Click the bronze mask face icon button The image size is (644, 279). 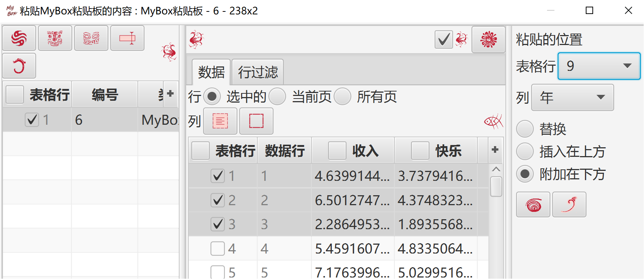(x=55, y=38)
